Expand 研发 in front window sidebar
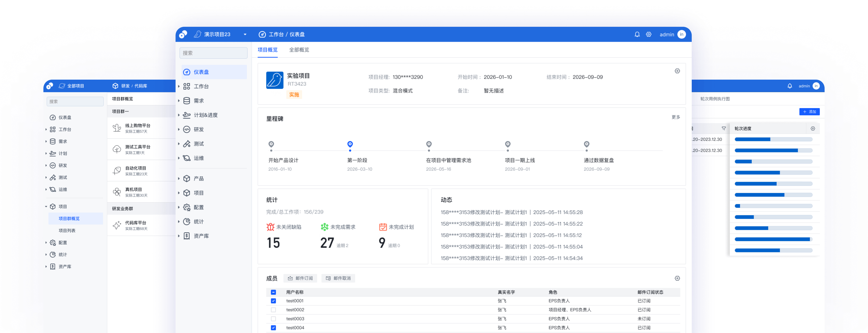Viewport: 868px width, 333px height. [x=179, y=129]
